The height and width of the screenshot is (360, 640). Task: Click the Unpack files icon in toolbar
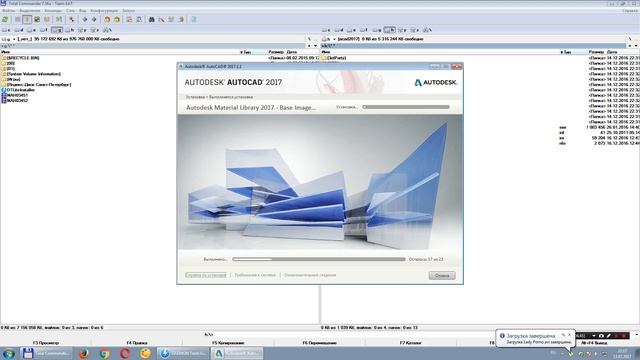point(117,19)
